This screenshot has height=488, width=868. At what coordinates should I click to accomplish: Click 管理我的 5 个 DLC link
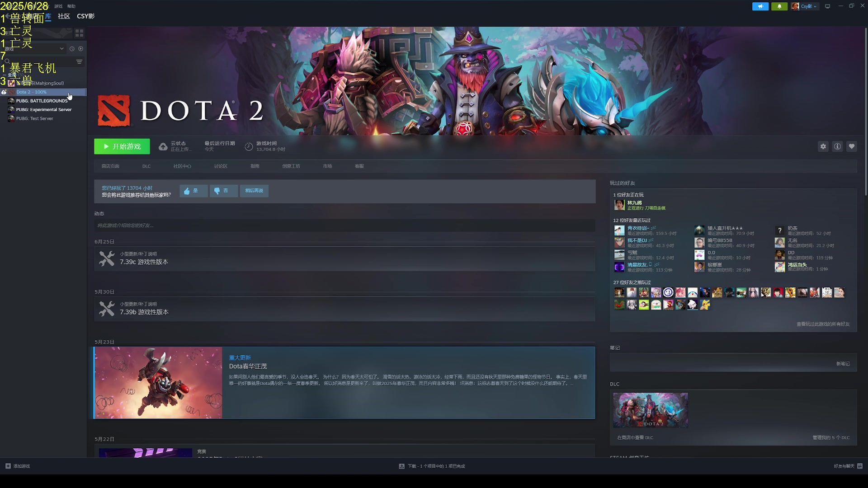(x=831, y=438)
